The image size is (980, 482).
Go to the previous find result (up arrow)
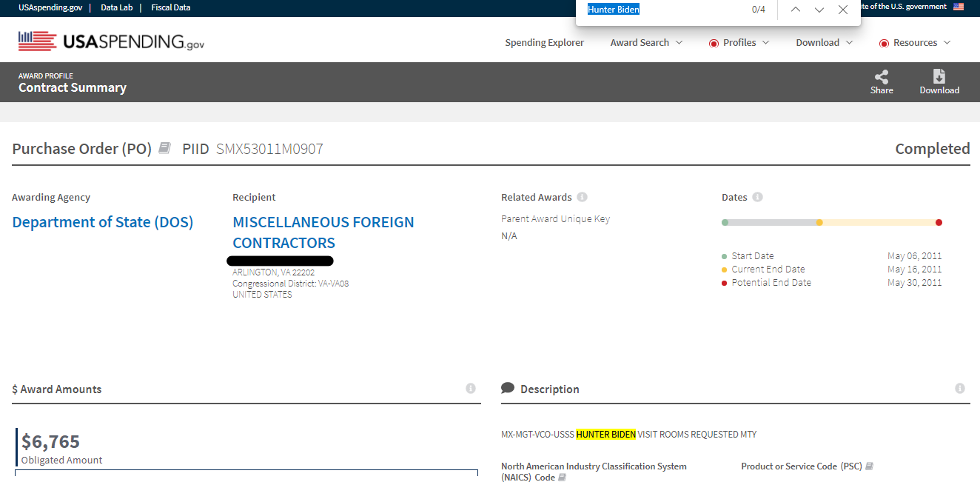[x=796, y=10]
